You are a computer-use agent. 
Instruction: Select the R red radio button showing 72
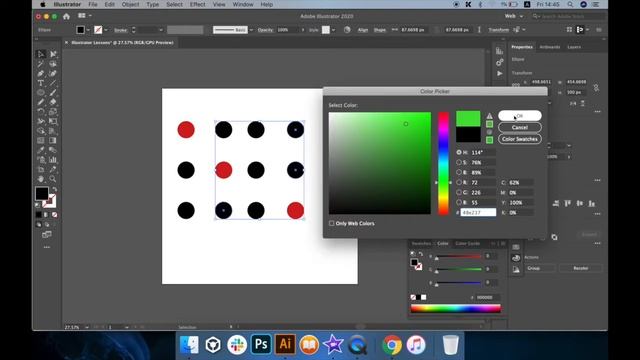click(x=459, y=182)
